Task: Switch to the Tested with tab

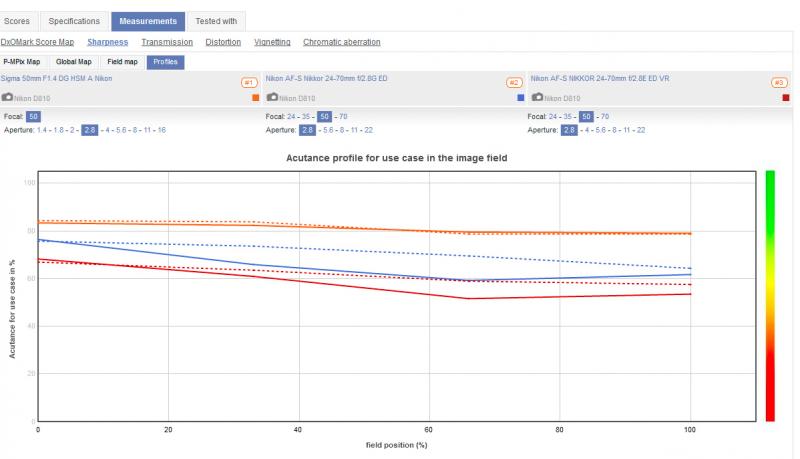Action: pos(216,21)
